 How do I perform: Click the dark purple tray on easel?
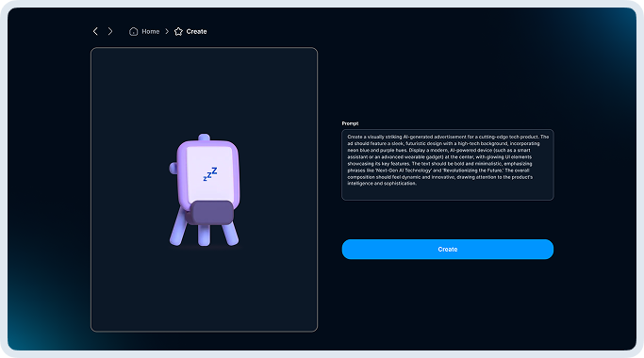click(211, 213)
